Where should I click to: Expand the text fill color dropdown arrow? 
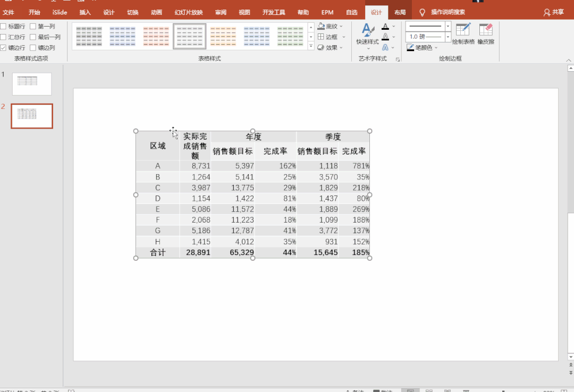click(x=393, y=27)
